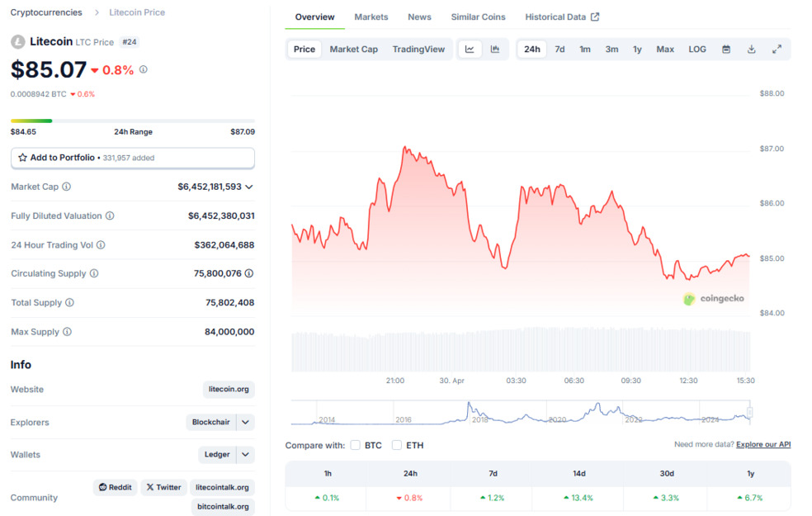The image size is (812, 516).
Task: Select the Max time range
Action: [x=665, y=50]
